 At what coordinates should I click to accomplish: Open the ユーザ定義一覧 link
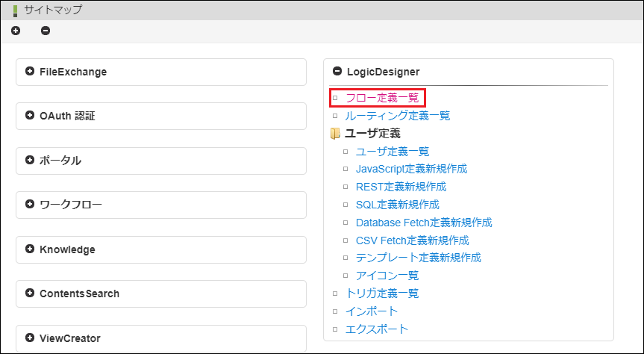pos(393,151)
